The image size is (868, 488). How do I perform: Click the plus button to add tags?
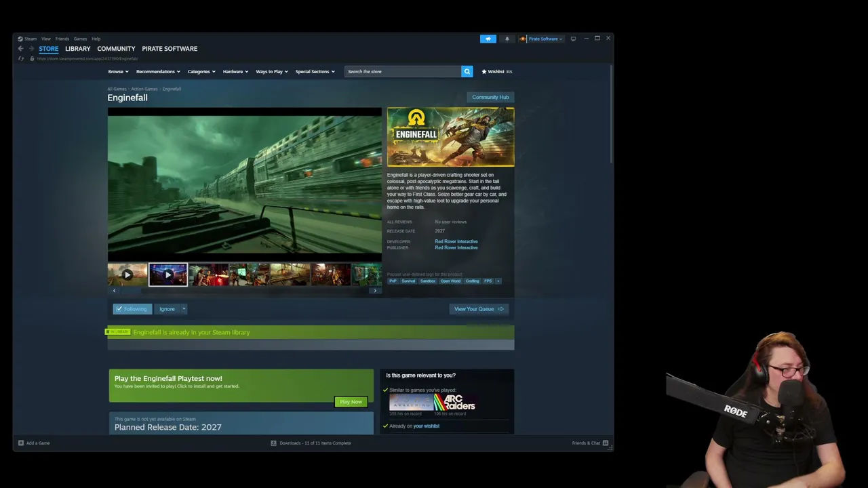(x=498, y=281)
